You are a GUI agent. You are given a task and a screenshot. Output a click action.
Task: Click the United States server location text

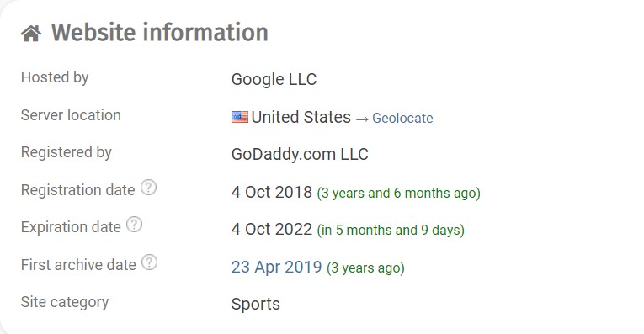coord(301,117)
